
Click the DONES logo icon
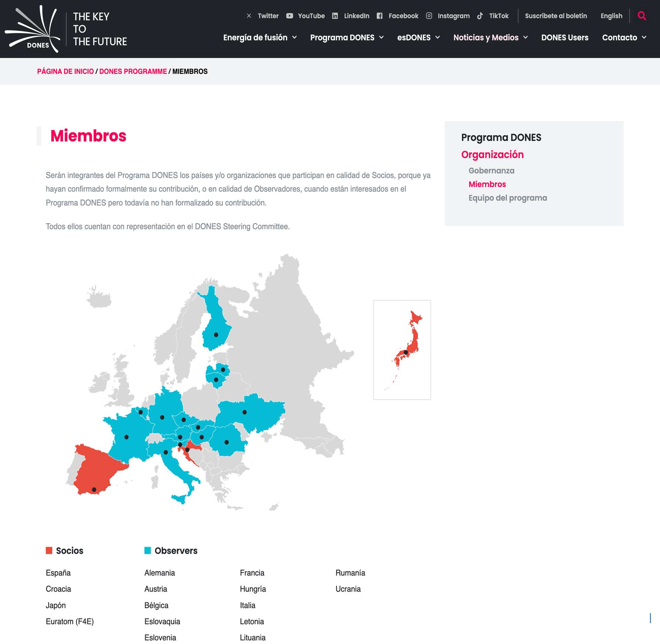33,29
